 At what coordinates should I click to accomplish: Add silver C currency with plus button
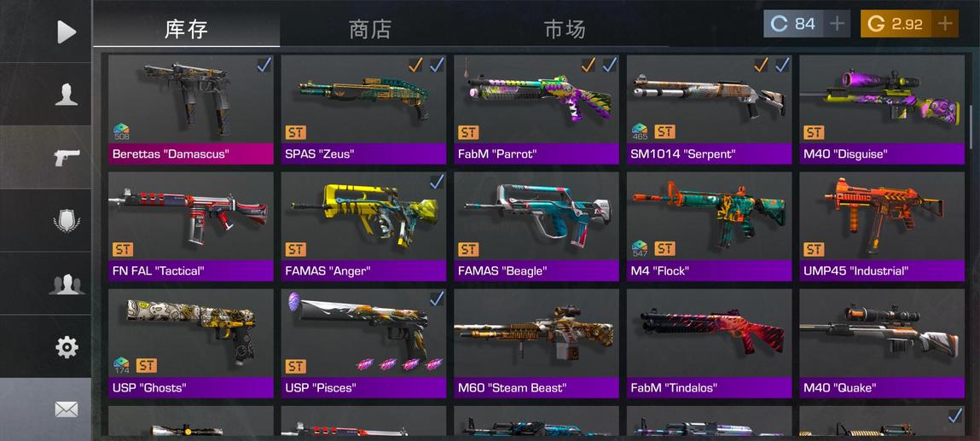click(837, 24)
